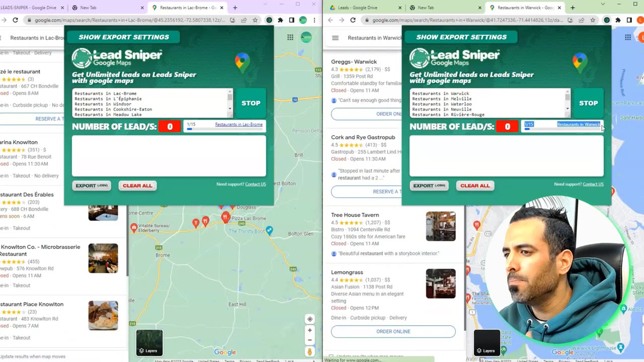Side panel icon in right window

(629, 20)
